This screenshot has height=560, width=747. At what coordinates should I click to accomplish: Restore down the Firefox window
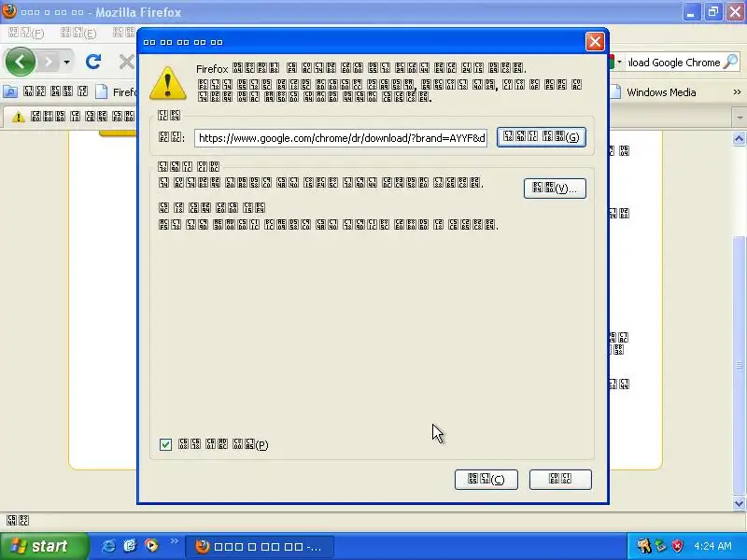pyautogui.click(x=713, y=12)
